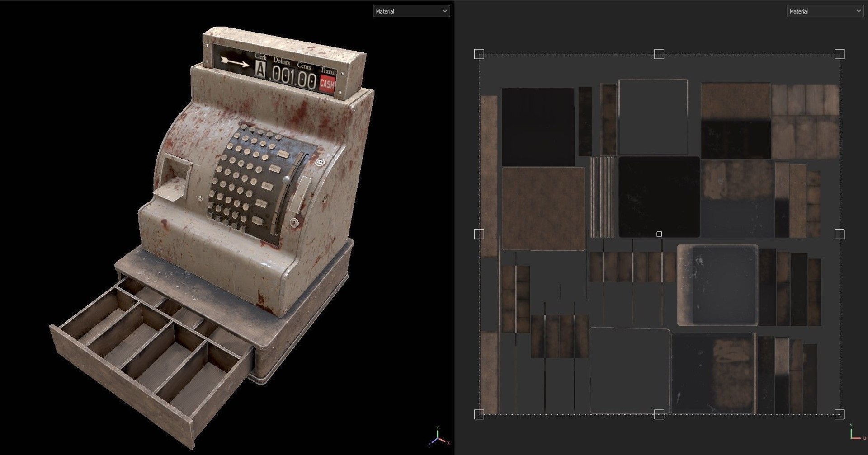The image size is (868, 455).
Task: Click the small center pivot square in the UV layout
Action: [x=659, y=234]
